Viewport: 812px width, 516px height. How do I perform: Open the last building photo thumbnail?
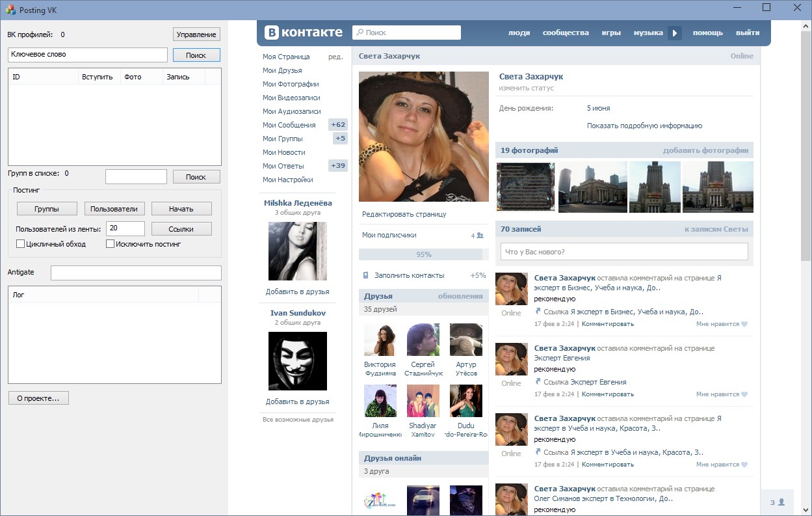point(718,187)
